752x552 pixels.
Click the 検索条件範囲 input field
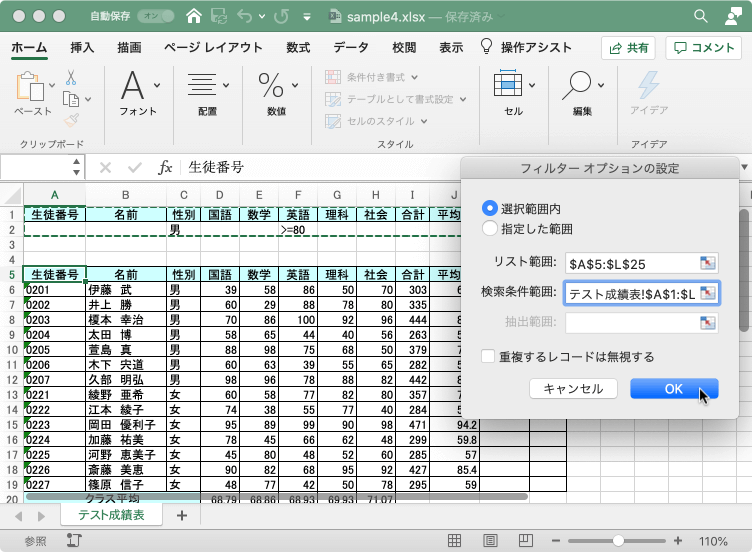pos(642,293)
